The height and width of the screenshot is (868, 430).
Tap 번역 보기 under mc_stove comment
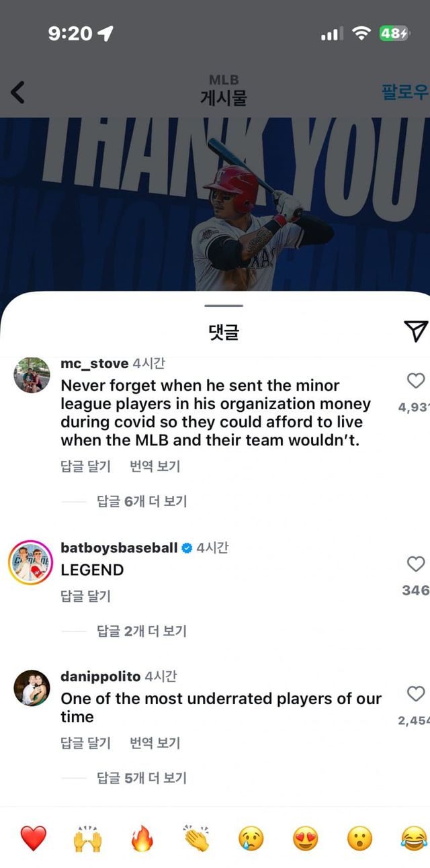click(155, 466)
